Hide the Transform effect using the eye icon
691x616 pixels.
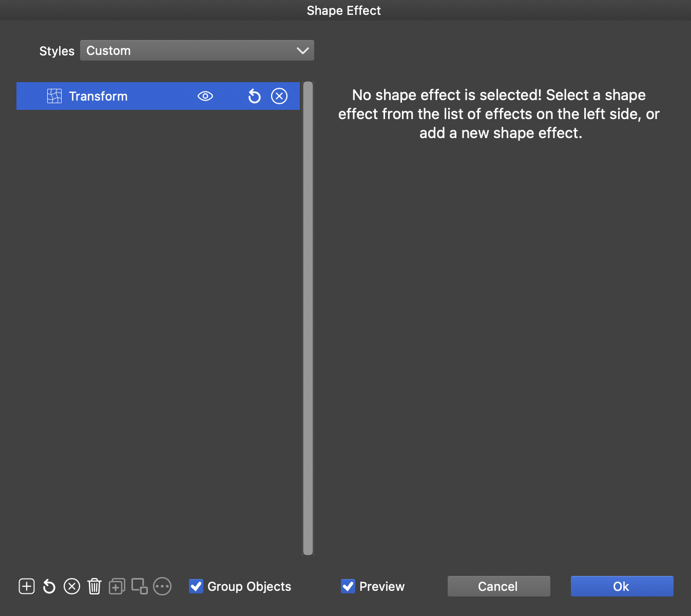[205, 96]
